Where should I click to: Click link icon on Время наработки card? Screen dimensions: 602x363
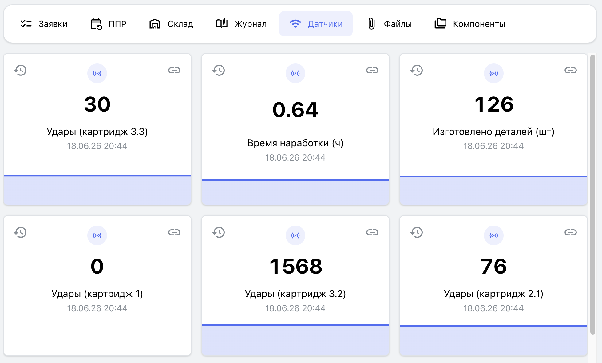point(372,70)
